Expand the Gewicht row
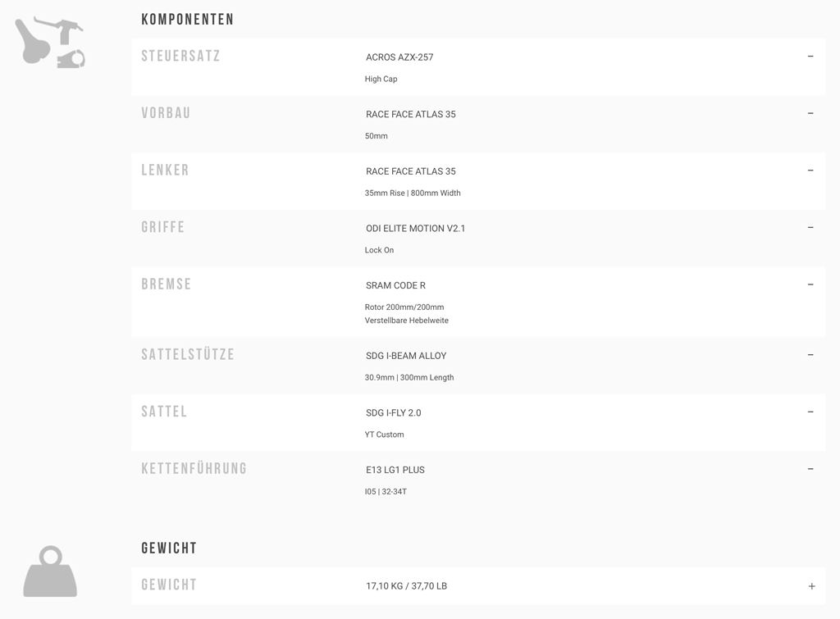Image resolution: width=840 pixels, height=619 pixels. coord(811,586)
